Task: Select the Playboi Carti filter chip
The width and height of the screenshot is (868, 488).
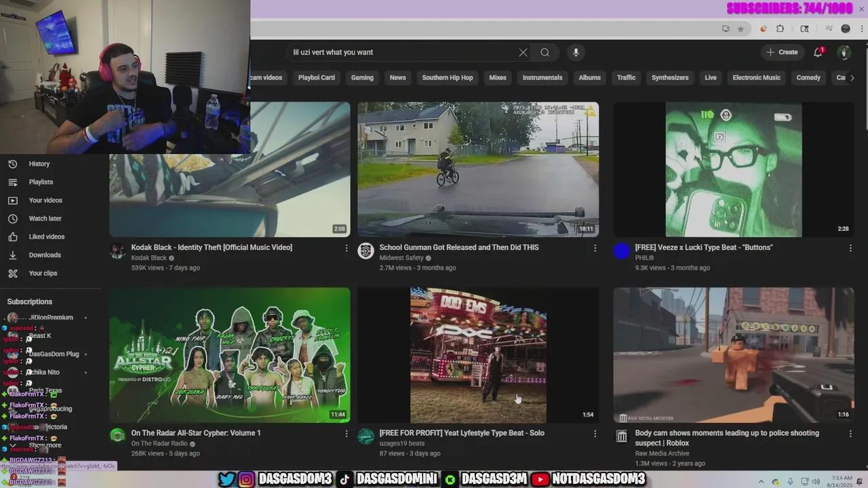Action: pyautogui.click(x=317, y=78)
